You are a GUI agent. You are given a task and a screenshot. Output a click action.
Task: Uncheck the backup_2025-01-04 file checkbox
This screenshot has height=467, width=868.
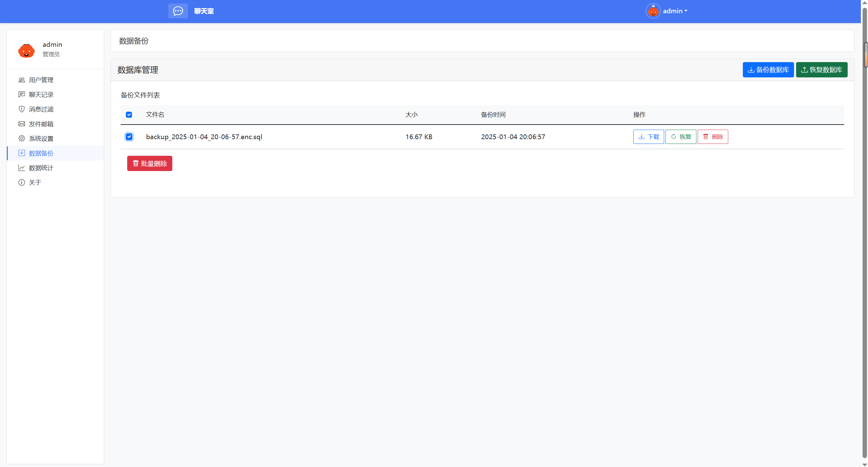(x=129, y=137)
